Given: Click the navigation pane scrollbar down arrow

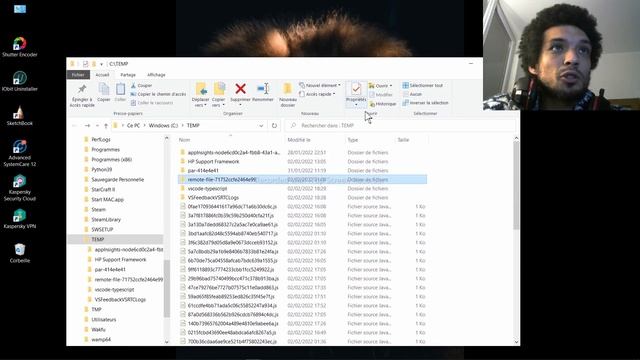Looking at the screenshot, I should 167,342.
